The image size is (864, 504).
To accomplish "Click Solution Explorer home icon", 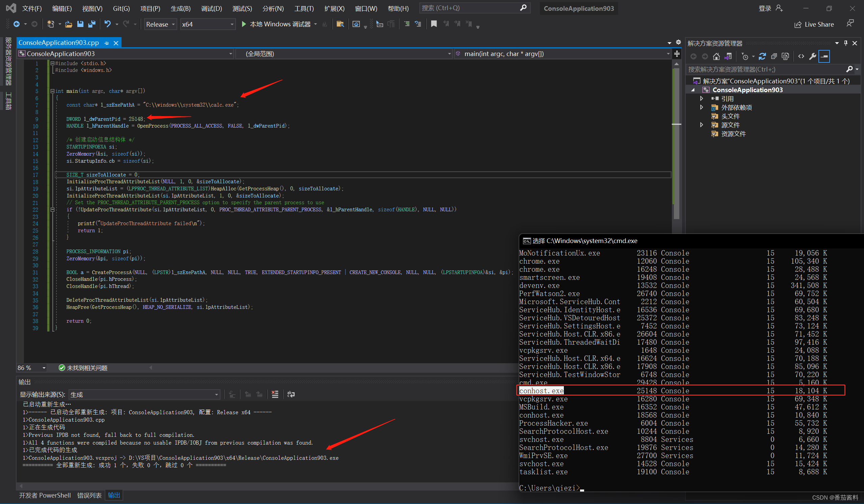I will click(716, 57).
